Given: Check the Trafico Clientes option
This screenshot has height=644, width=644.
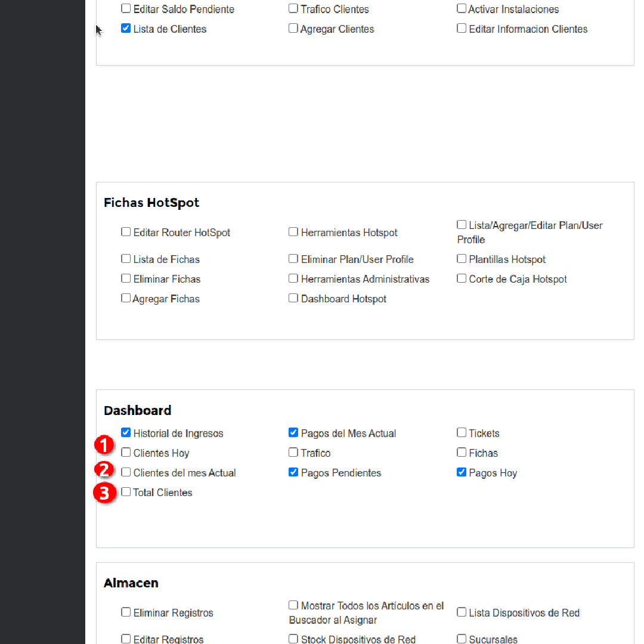Looking at the screenshot, I should click(x=293, y=8).
